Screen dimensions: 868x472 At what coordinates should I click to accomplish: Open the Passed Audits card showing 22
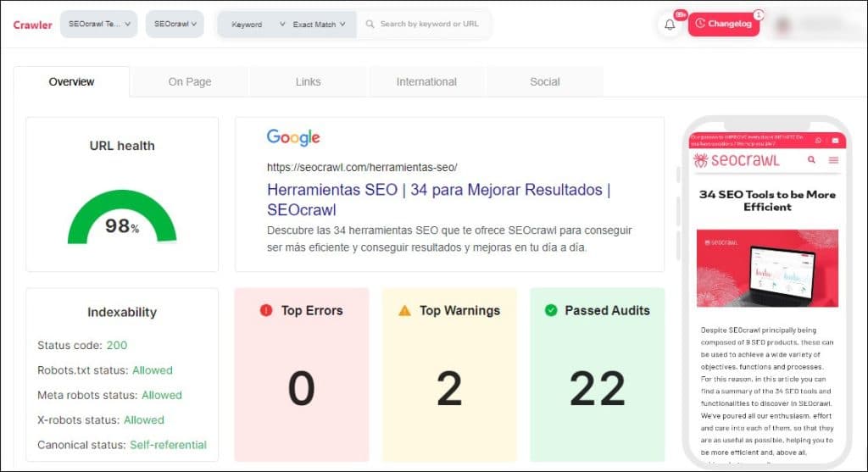[598, 375]
